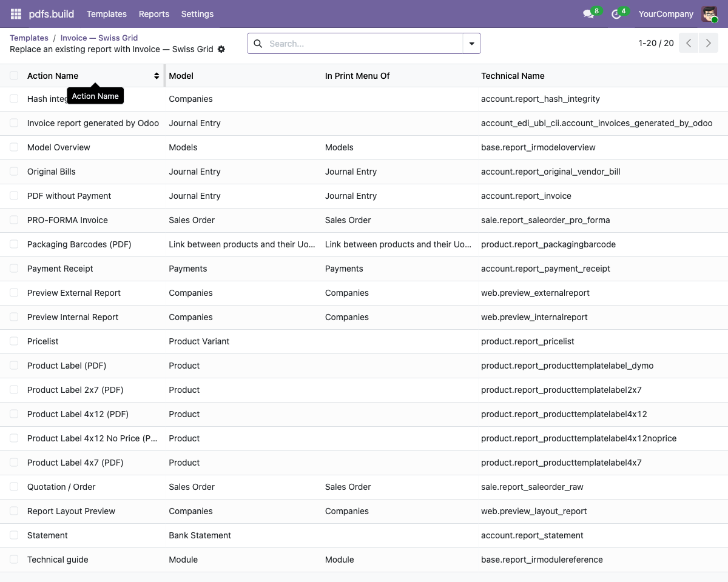Click Product Variant model cell

pos(199,341)
